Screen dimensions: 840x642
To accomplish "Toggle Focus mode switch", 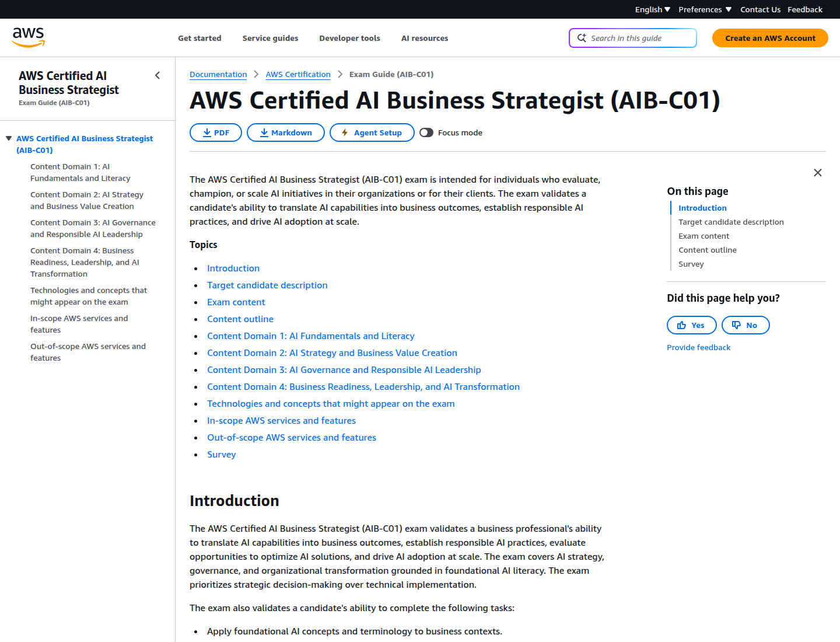I will point(426,132).
